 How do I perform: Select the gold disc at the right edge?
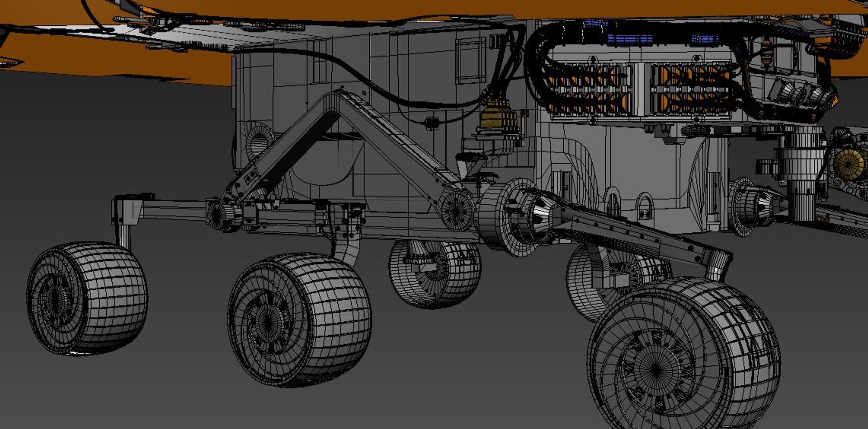click(x=849, y=165)
